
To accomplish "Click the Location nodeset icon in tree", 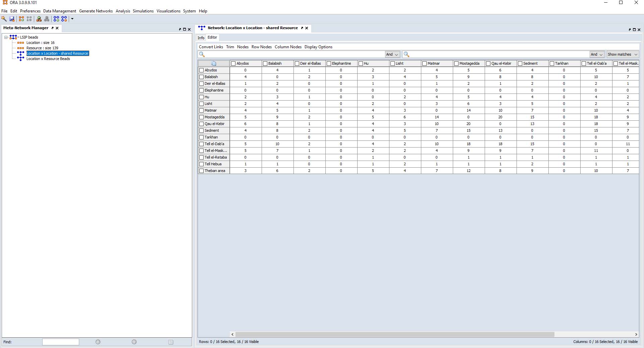I will tap(20, 43).
